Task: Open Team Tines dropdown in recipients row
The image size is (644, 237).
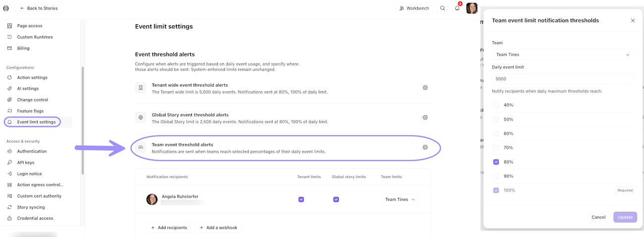Action: pyautogui.click(x=400, y=199)
